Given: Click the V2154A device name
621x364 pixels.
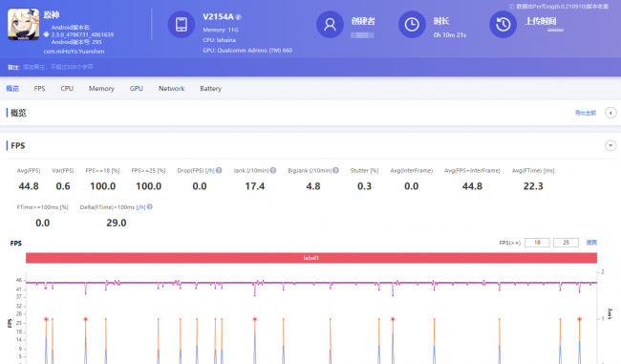Looking at the screenshot, I should pyautogui.click(x=218, y=16).
